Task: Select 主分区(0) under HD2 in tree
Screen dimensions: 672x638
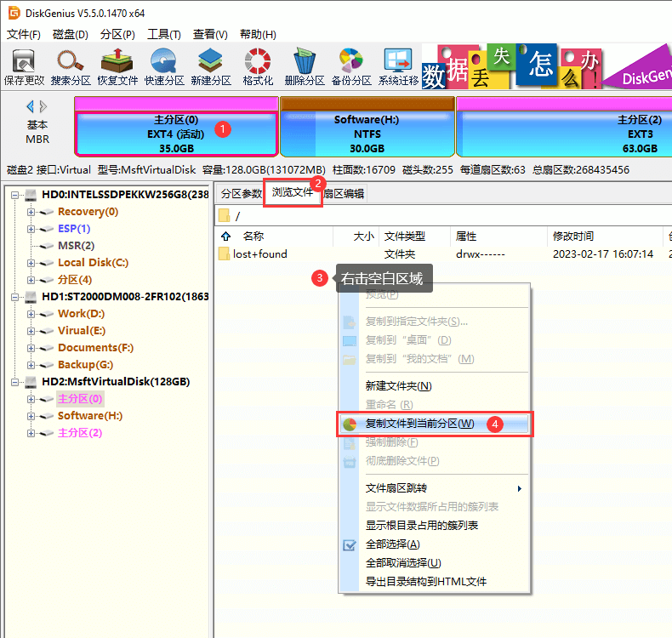Action: pos(80,399)
